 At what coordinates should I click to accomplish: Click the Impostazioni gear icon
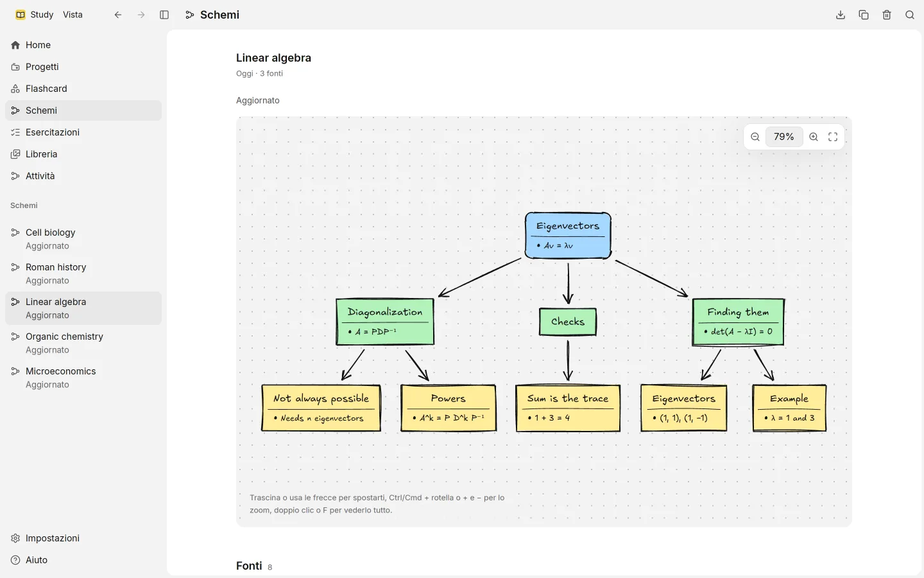coord(15,538)
